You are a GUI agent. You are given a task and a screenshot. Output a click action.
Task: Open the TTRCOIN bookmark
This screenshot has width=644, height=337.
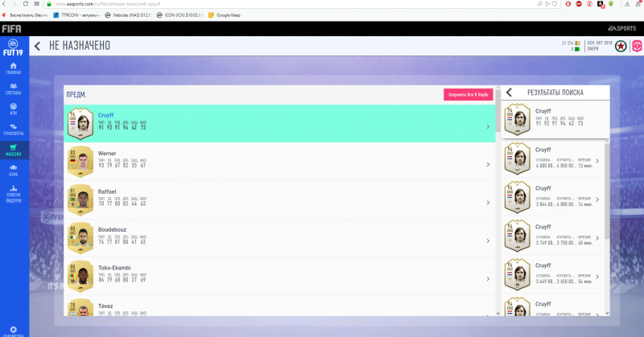tap(76, 15)
